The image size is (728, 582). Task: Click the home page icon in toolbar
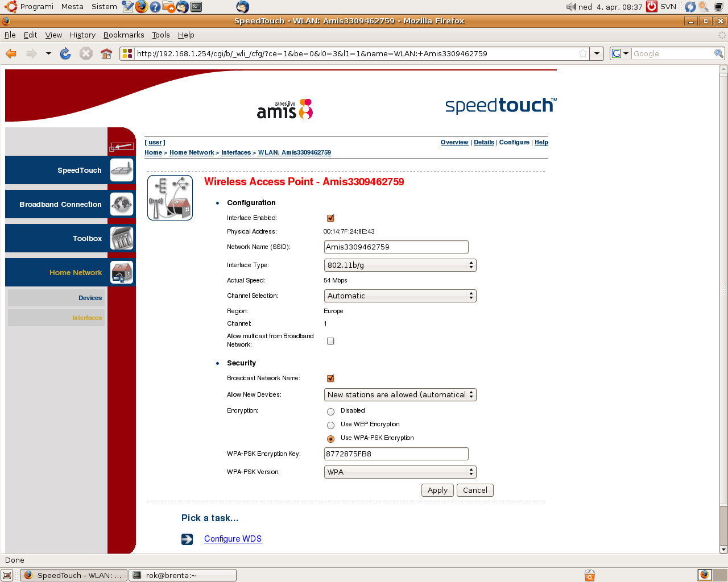pos(106,53)
